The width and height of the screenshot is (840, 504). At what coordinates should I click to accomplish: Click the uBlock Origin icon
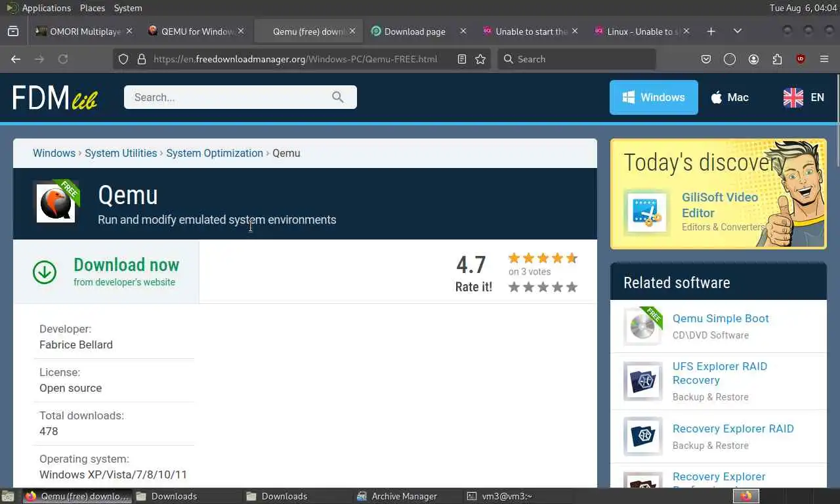tap(801, 59)
